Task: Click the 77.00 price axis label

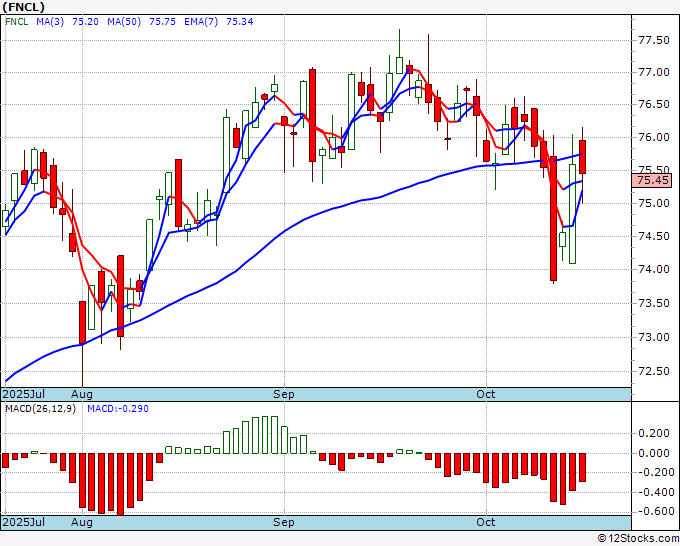Action: (654, 73)
